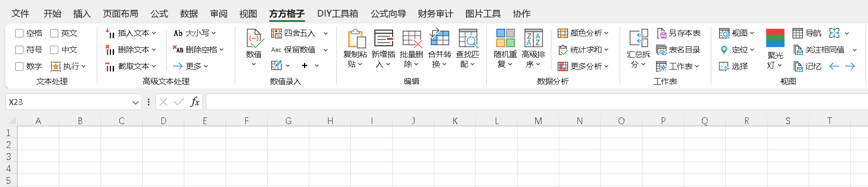Click the 复制粘贴 clipboard icon

pyautogui.click(x=356, y=38)
